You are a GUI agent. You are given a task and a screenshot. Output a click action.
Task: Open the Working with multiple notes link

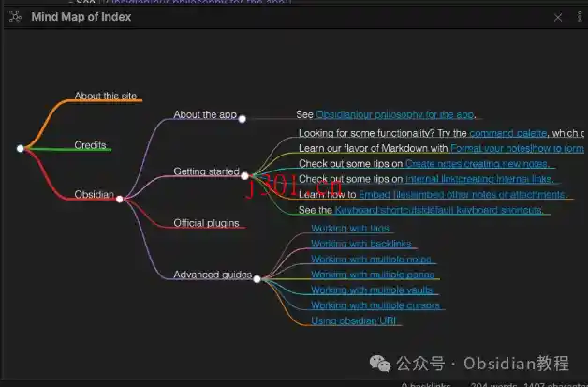(x=371, y=259)
